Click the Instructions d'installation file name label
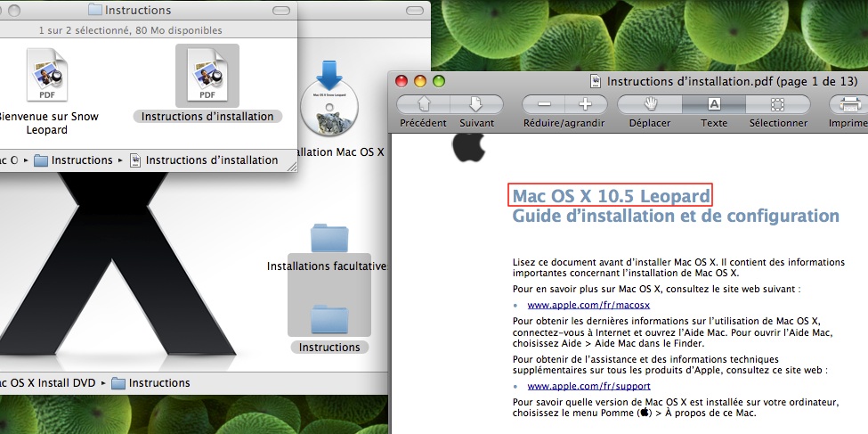This screenshot has width=868, height=434. 207,117
